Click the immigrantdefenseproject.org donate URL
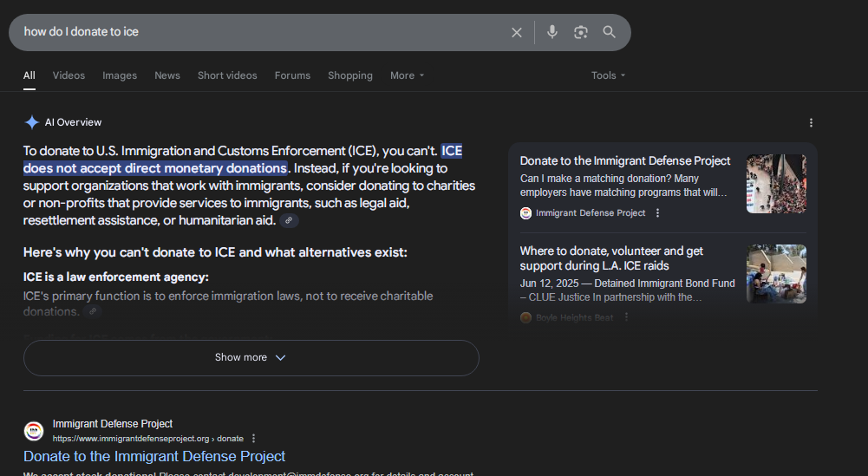 click(147, 439)
